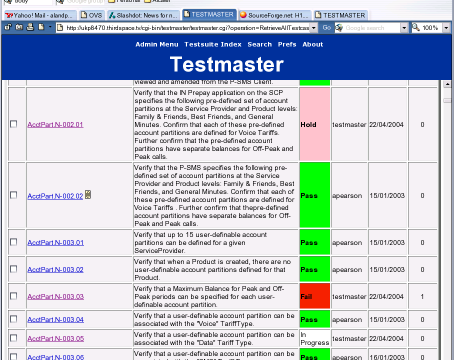The height and width of the screenshot is (360, 454).
Task: Open test case AcctPartN-003.03
Action: tap(56, 297)
